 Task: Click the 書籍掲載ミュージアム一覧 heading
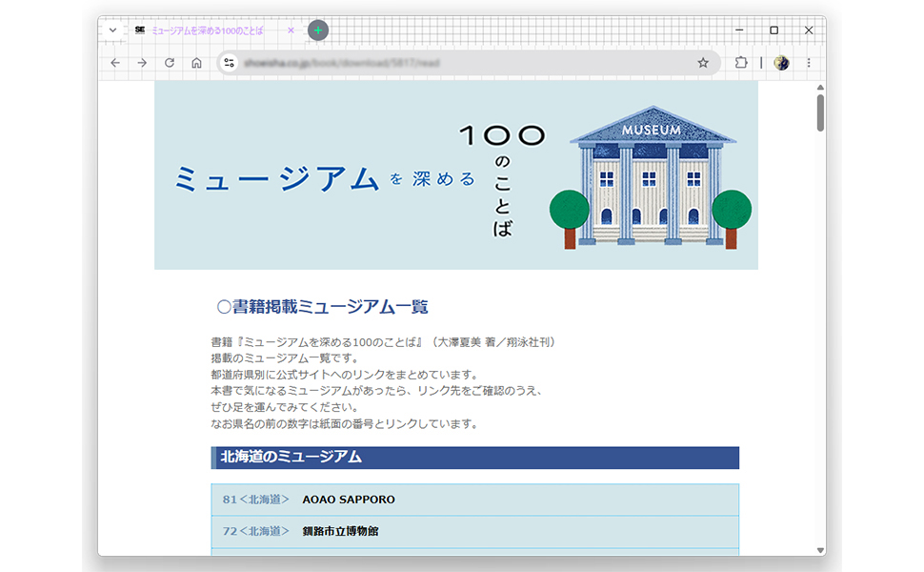click(322, 307)
